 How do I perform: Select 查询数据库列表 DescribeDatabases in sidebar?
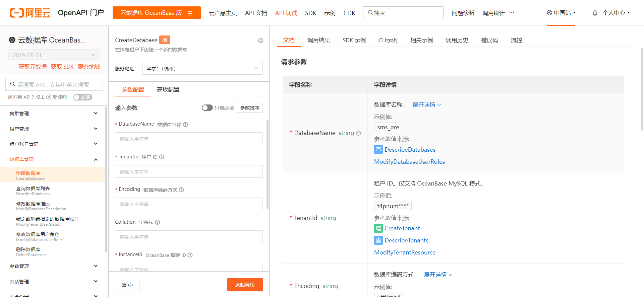coord(52,191)
